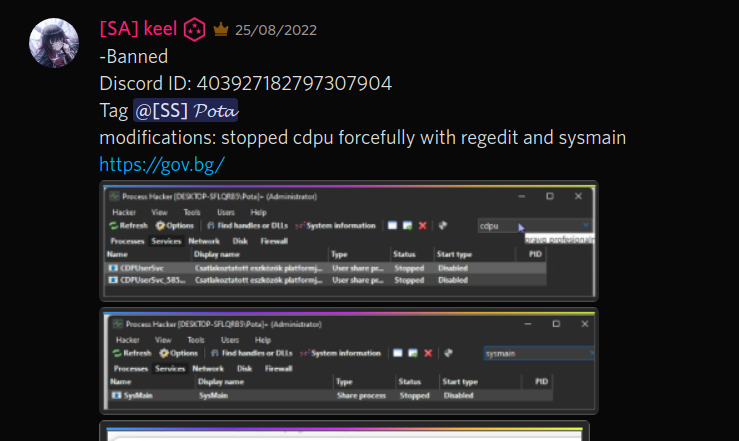
Task: Click the [SA] keel username
Action: (138, 29)
